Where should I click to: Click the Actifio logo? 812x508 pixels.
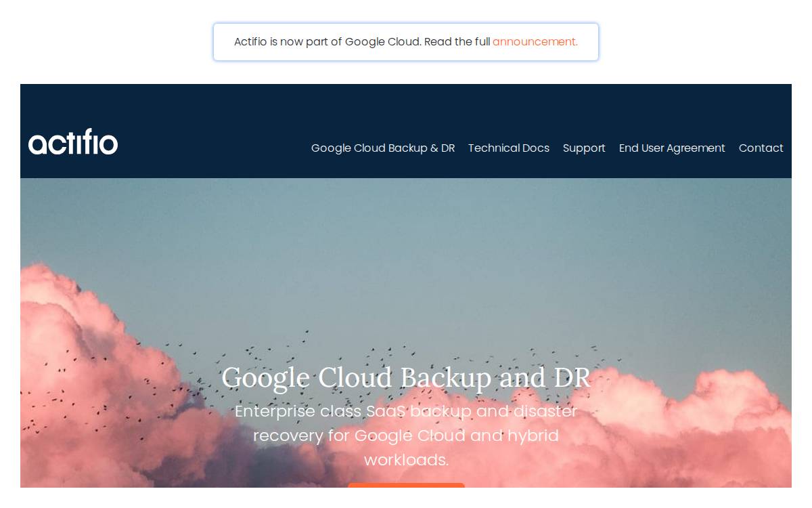pyautogui.click(x=73, y=143)
